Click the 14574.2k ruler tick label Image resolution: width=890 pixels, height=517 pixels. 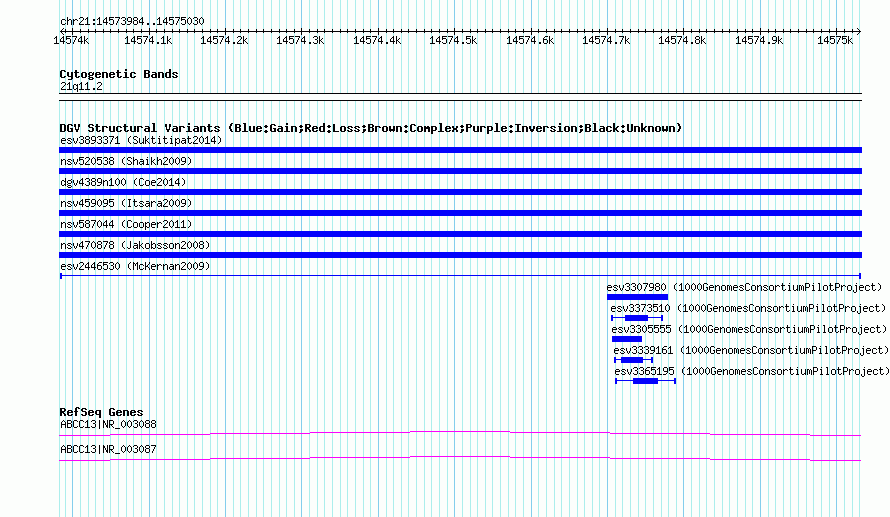(x=224, y=40)
